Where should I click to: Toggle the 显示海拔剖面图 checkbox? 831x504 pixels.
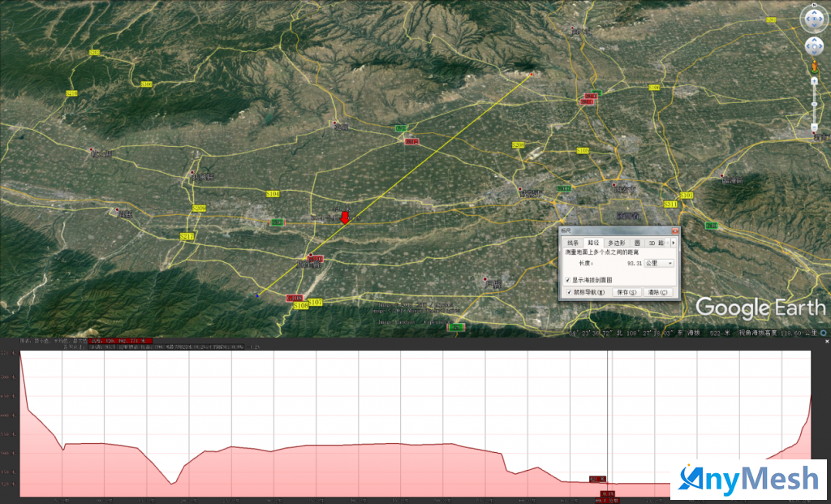click(567, 279)
